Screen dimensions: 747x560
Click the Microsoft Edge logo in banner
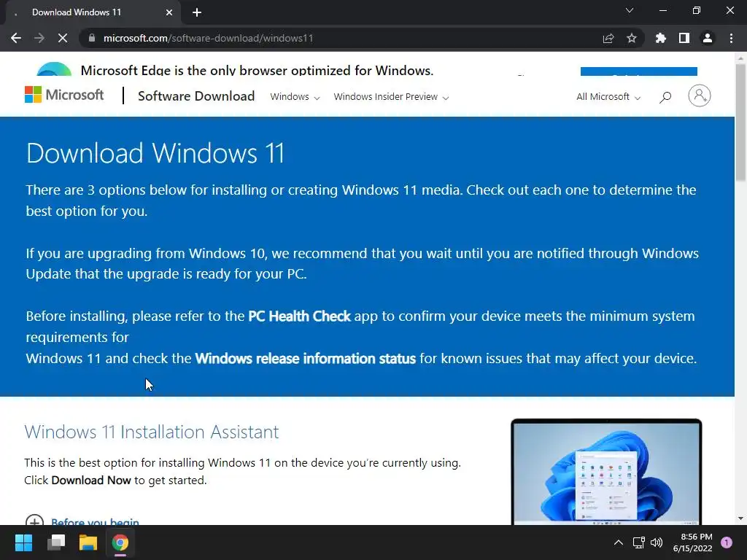(x=54, y=69)
